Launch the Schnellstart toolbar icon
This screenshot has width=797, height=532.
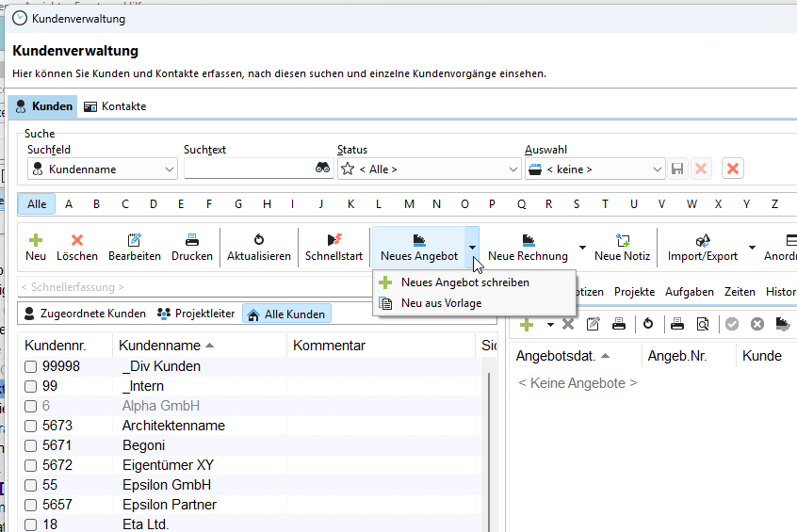click(333, 241)
